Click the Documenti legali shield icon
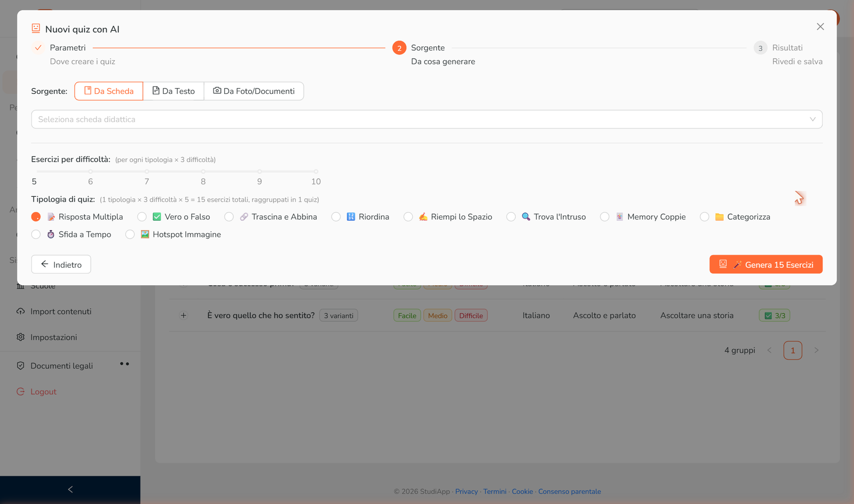854x504 pixels. coord(20,366)
